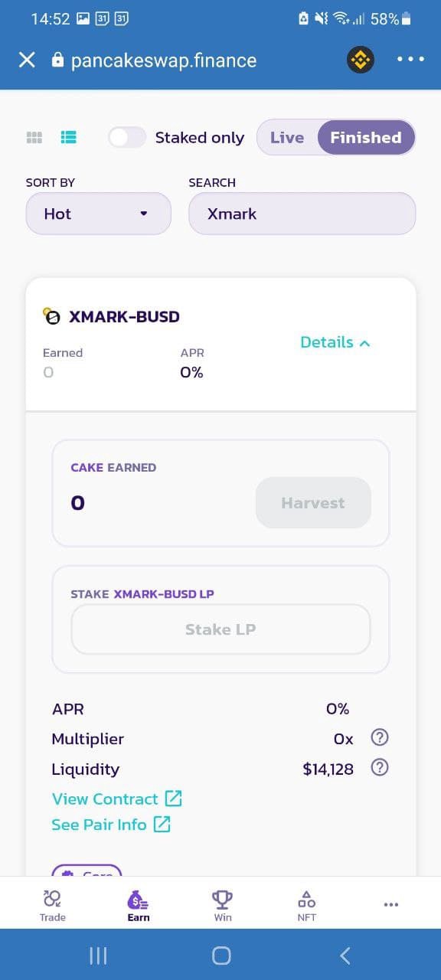Screen dimensions: 441x980
Task: Select the Finished farms filter
Action: [x=366, y=138]
